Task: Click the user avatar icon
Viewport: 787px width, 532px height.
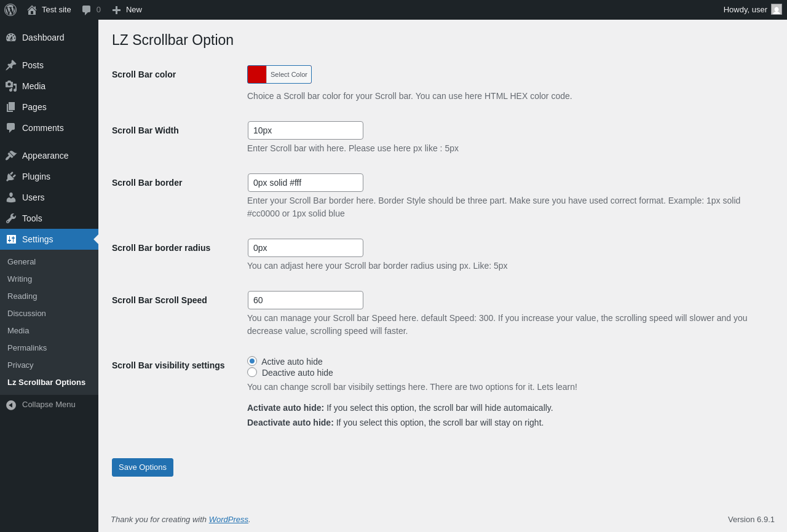Action: [x=777, y=10]
